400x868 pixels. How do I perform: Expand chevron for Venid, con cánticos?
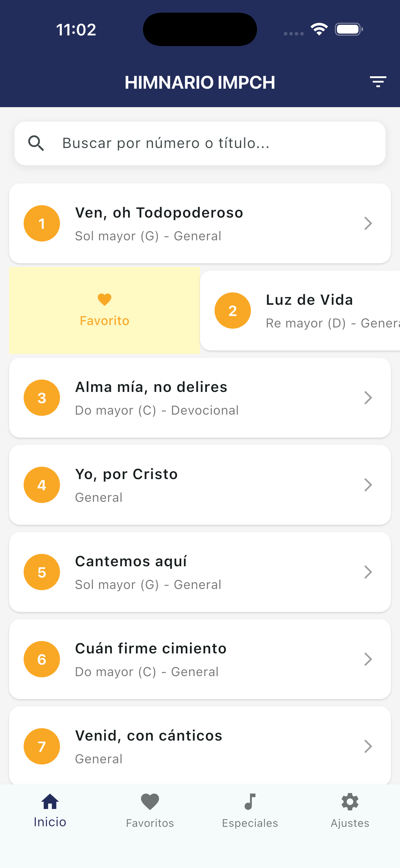(x=368, y=746)
